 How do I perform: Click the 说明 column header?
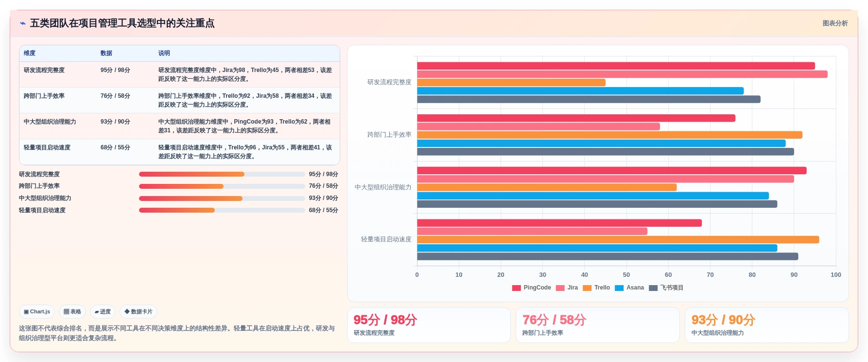[x=164, y=53]
